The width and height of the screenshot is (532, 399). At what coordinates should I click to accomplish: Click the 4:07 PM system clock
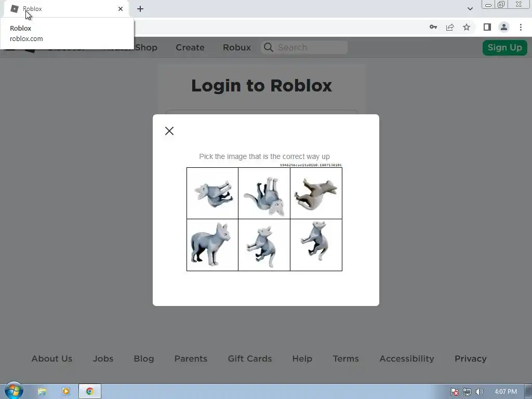tap(506, 392)
